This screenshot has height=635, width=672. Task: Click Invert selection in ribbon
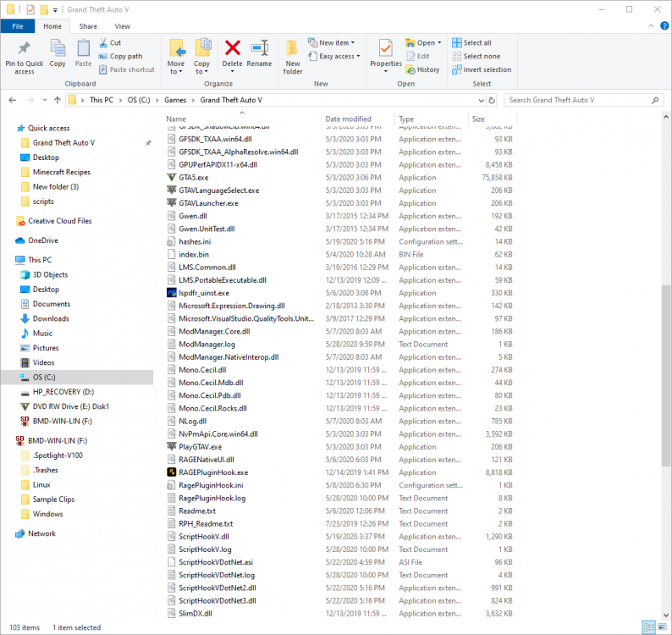coord(482,69)
